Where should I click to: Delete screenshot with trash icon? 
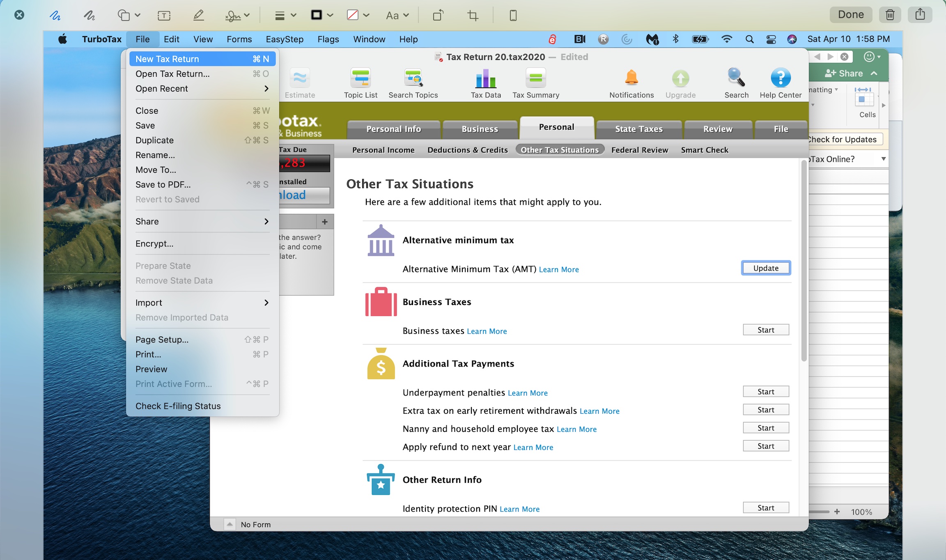pyautogui.click(x=890, y=15)
